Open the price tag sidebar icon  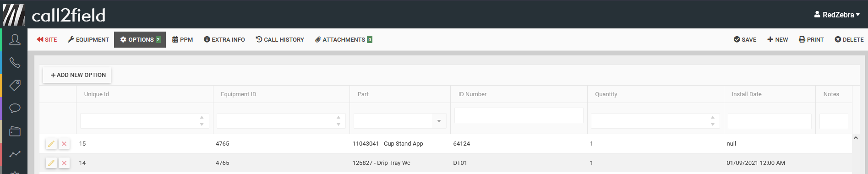15,85
